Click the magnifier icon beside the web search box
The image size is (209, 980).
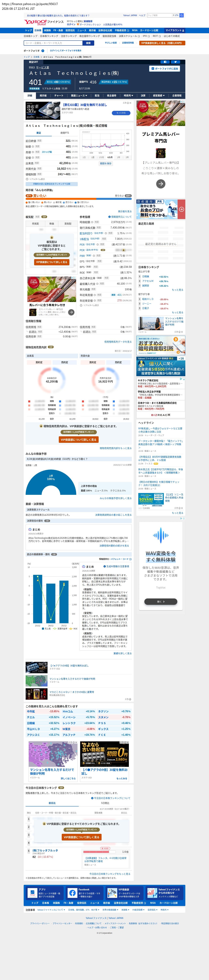click(x=182, y=16)
